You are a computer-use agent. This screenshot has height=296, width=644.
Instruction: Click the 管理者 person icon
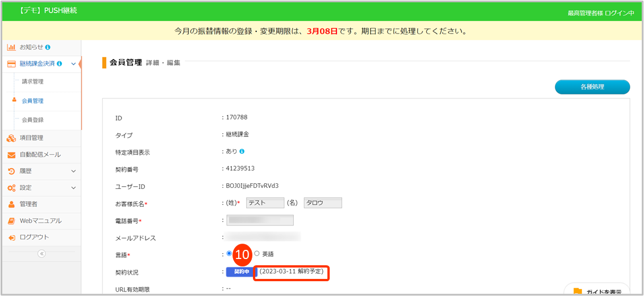tap(11, 204)
